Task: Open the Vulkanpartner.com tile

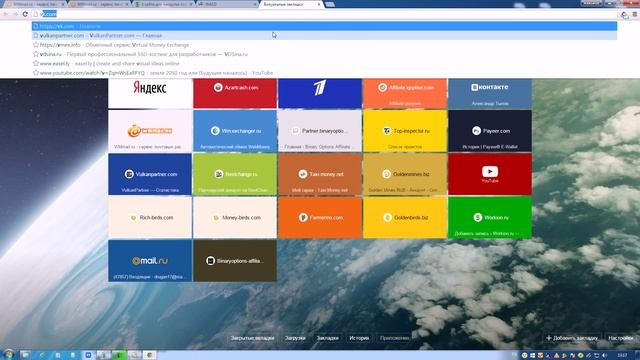Action: pyautogui.click(x=150, y=174)
